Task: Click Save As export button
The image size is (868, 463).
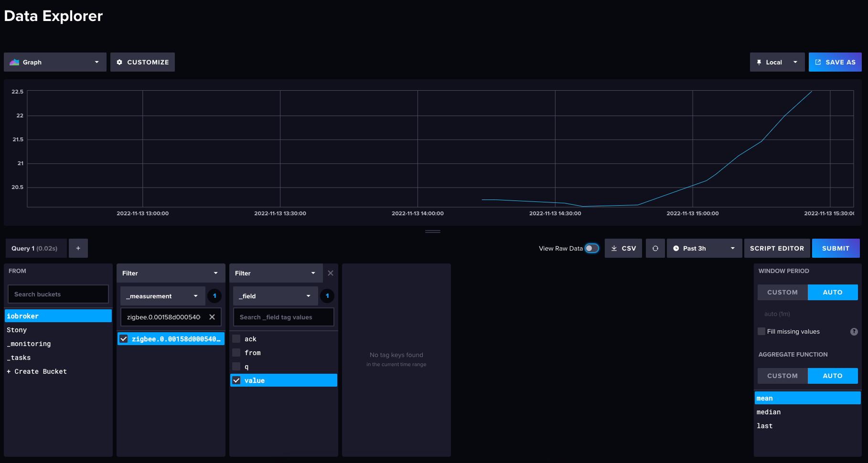Action: point(835,62)
